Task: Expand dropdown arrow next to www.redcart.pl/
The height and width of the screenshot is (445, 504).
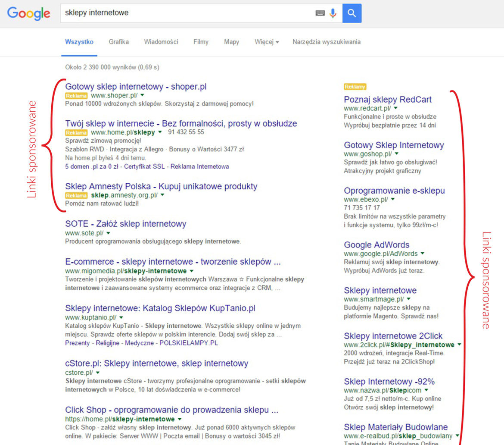Action: 396,108
